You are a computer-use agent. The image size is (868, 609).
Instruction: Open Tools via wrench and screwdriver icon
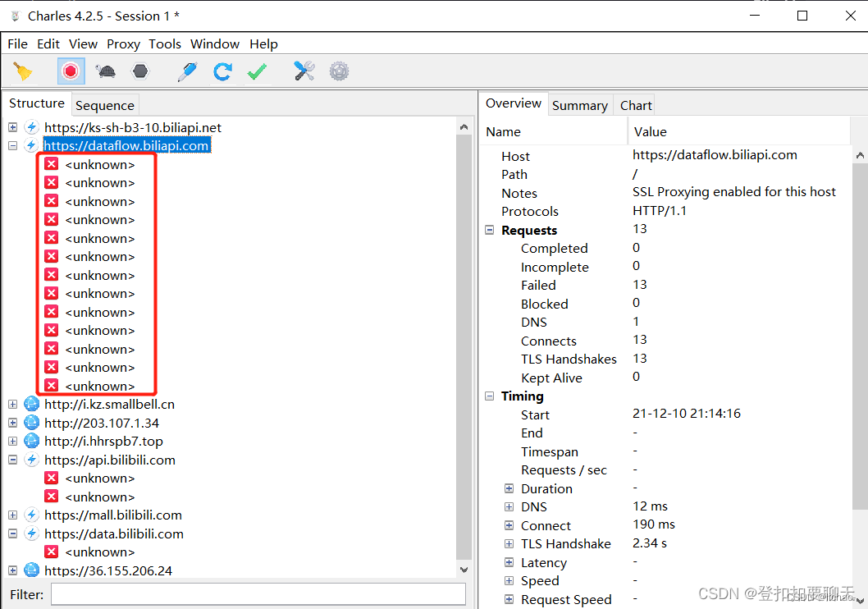pyautogui.click(x=304, y=71)
